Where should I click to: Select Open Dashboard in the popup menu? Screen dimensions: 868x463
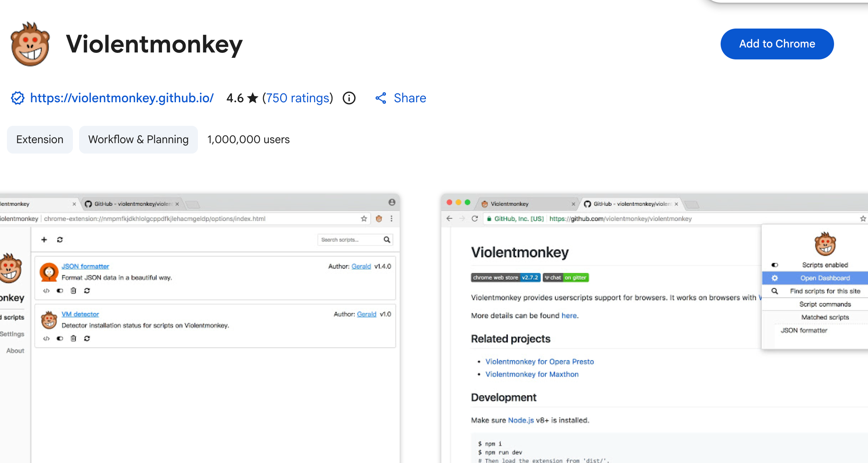815,278
